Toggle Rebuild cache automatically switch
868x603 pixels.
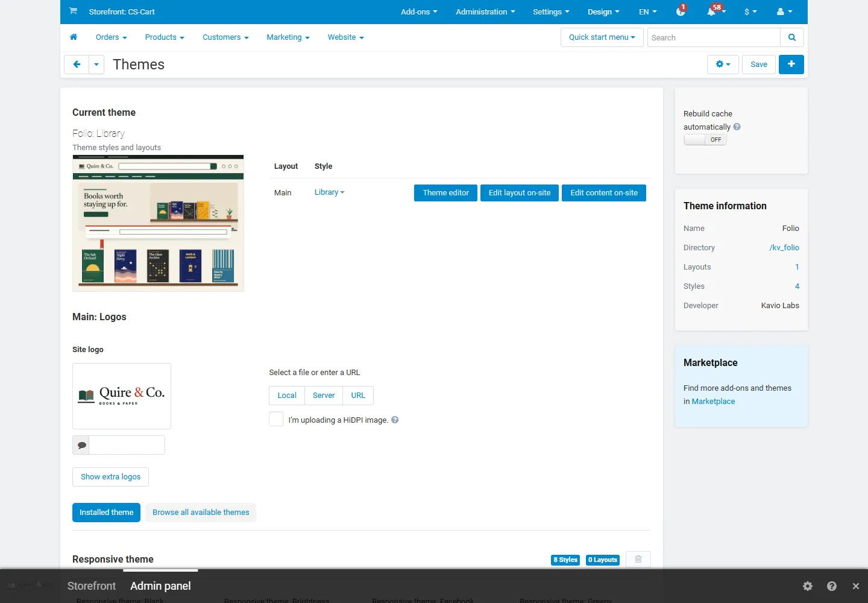click(x=705, y=139)
